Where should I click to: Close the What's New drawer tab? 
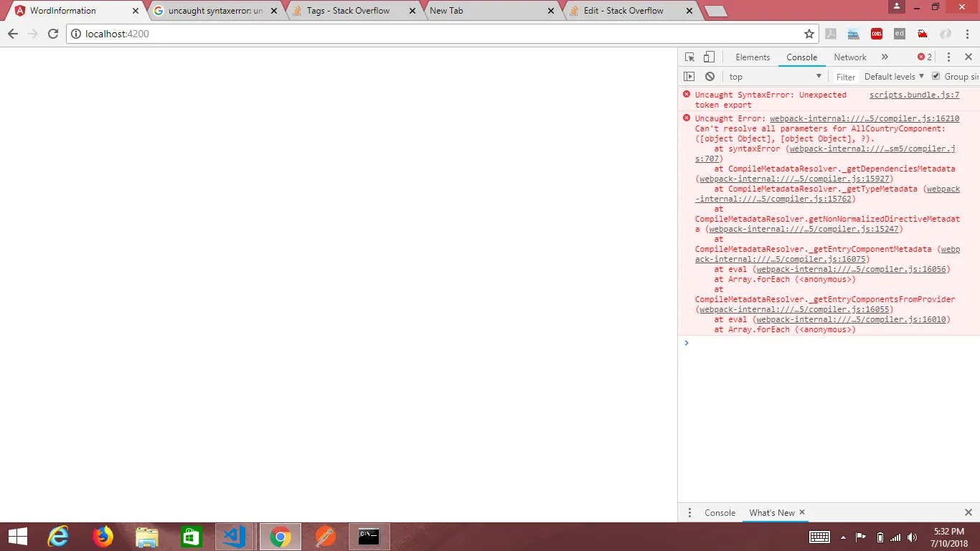point(802,512)
